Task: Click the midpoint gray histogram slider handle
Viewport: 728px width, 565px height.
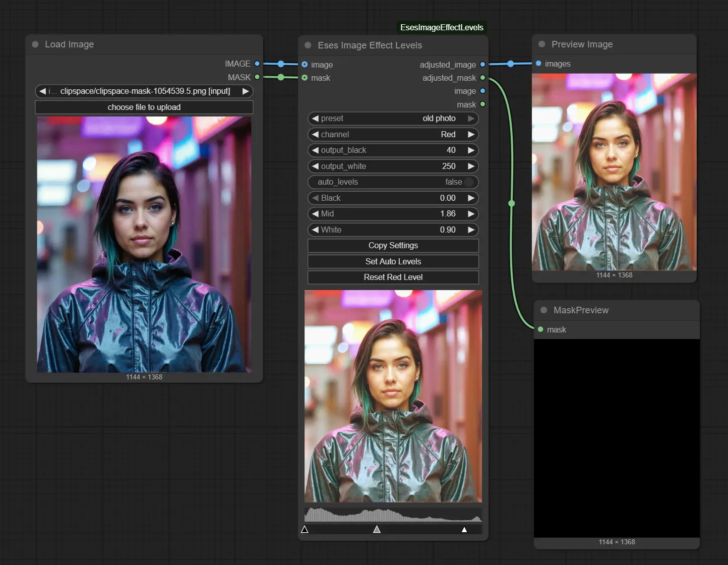Action: pos(377,529)
